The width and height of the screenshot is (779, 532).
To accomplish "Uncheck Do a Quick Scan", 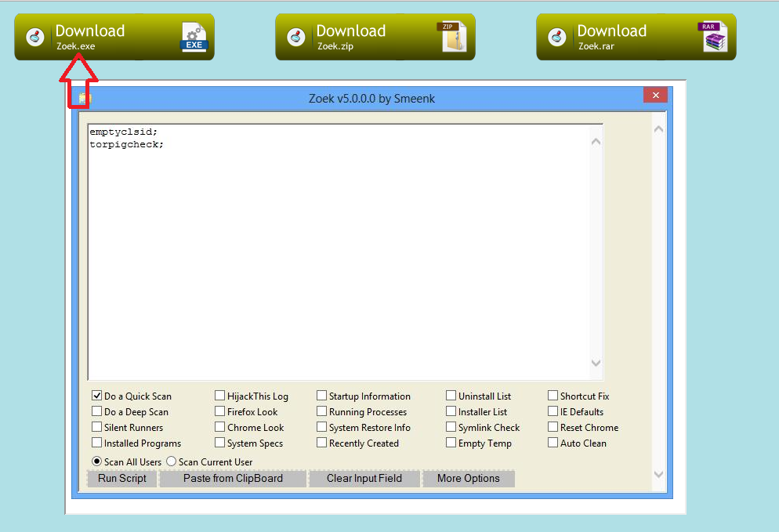I will pos(97,396).
